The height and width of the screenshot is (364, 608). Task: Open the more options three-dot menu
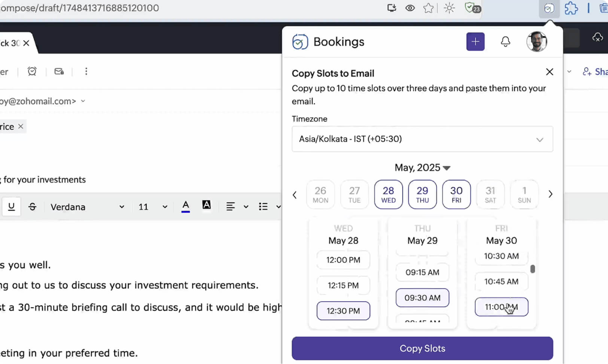tap(86, 71)
